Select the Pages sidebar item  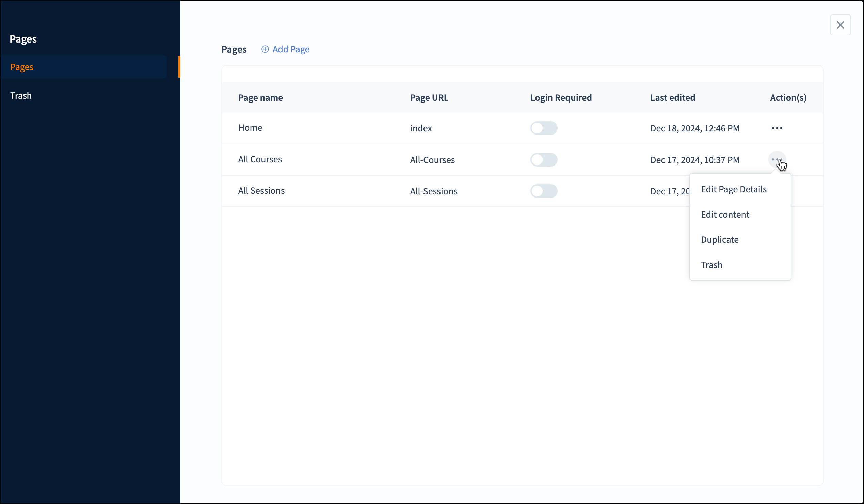21,67
